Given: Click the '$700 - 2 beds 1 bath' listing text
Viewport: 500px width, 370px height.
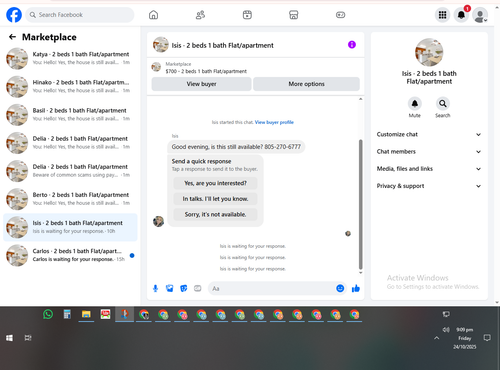Looking at the screenshot, I should pyautogui.click(x=206, y=71).
